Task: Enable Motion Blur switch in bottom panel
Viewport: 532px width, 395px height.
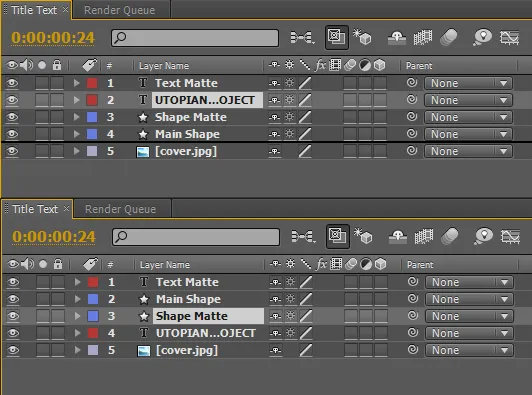Action: [x=450, y=236]
